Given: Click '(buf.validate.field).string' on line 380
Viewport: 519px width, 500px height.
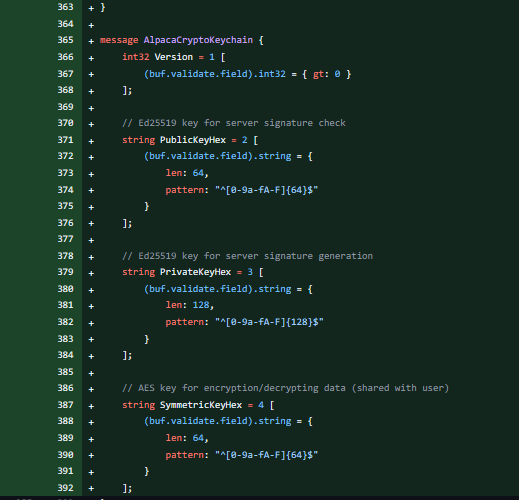Looking at the screenshot, I should click(217, 289).
